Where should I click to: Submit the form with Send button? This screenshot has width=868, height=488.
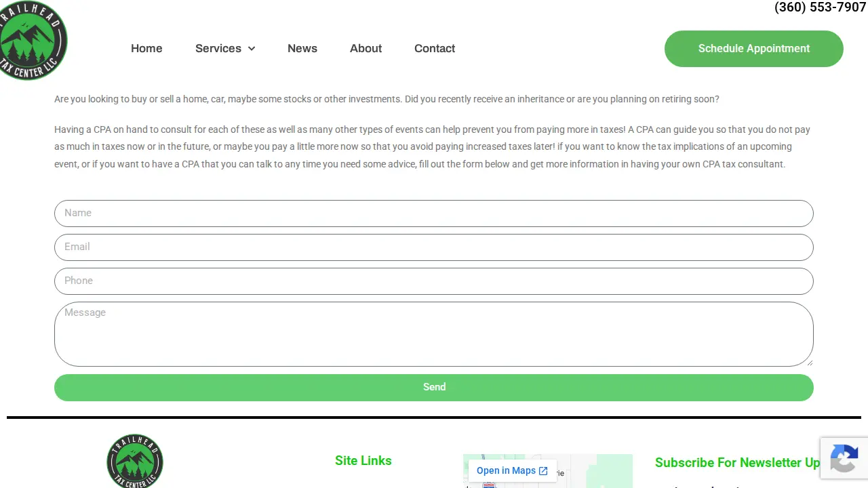click(x=434, y=388)
